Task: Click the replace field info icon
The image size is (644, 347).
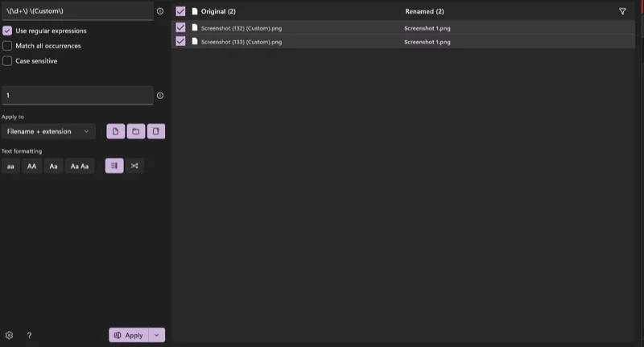Action: point(160,95)
